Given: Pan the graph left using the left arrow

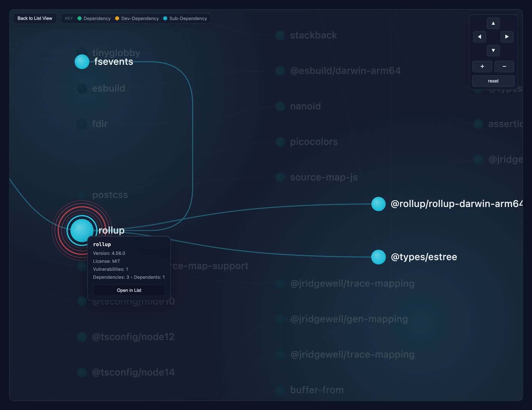Looking at the screenshot, I should click(x=479, y=36).
